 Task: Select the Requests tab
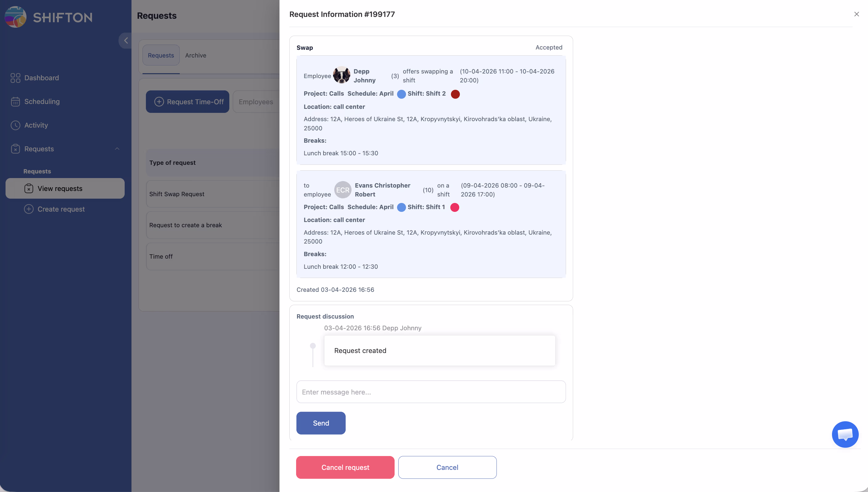(x=161, y=55)
